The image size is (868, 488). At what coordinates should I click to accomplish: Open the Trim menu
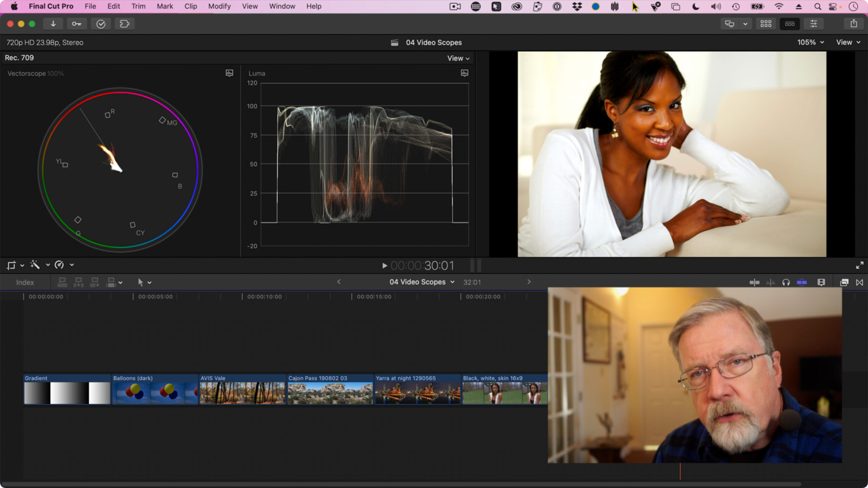click(138, 6)
